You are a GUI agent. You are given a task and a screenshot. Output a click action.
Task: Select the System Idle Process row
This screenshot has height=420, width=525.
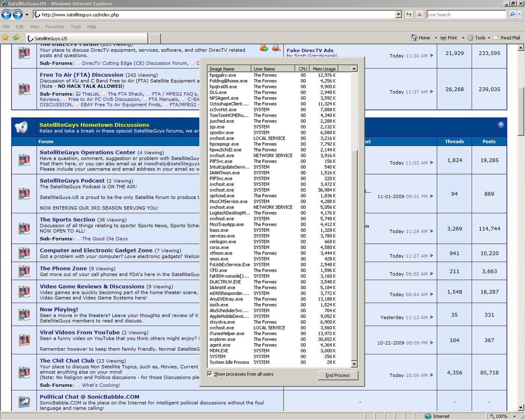pyautogui.click(x=279, y=362)
